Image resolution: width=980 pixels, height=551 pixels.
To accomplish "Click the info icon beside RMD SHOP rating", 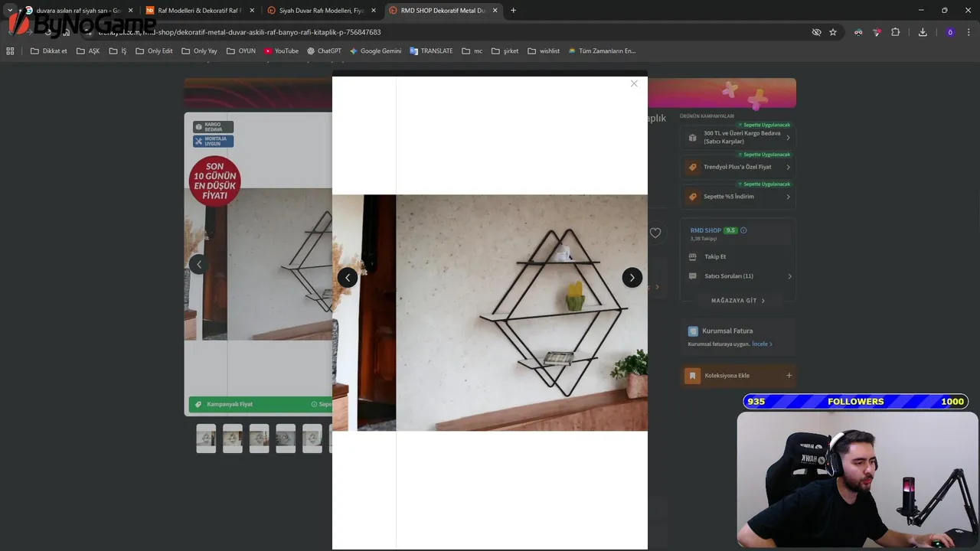I will (743, 230).
